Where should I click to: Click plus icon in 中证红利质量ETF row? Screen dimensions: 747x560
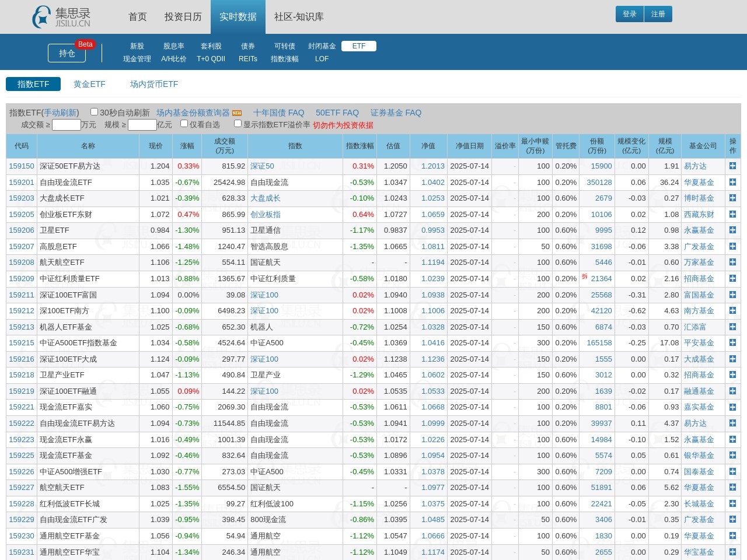click(x=732, y=279)
